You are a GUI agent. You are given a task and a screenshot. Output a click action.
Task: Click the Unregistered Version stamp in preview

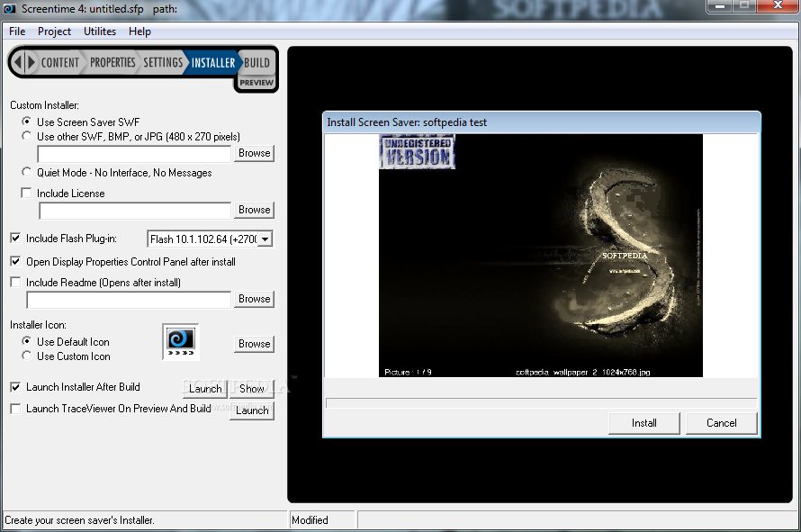pyautogui.click(x=418, y=152)
